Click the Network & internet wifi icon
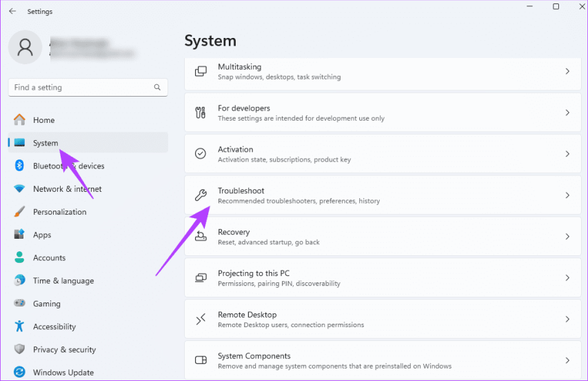 (20, 189)
